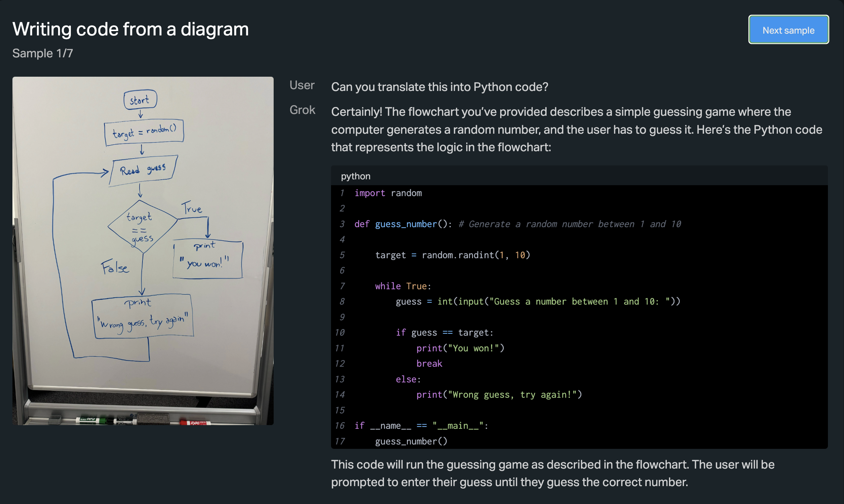Image resolution: width=844 pixels, height=504 pixels.
Task: Click the 'while True:' code line
Action: 403,286
